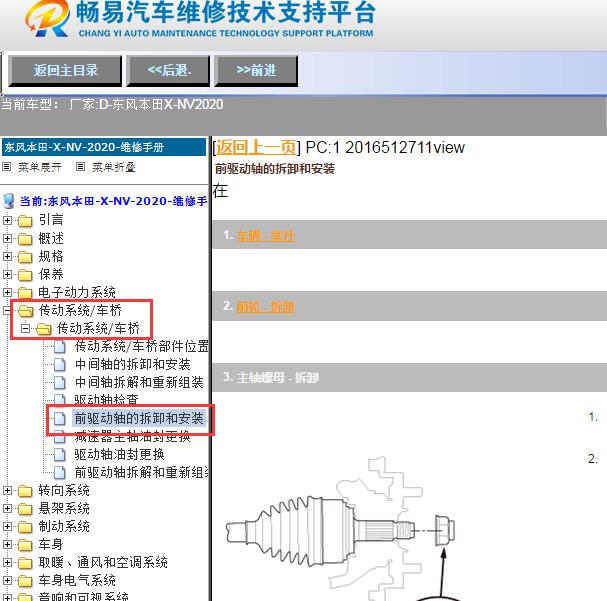Collapse the inner 传动系统/车桥 subfolder
This screenshot has width=607, height=601.
tap(26, 329)
